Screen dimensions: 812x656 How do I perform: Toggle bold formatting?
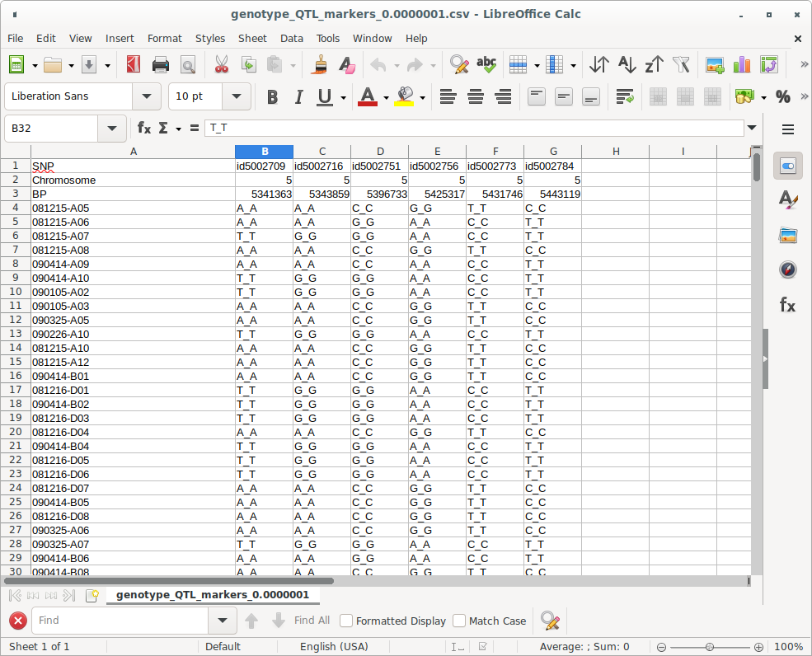click(x=272, y=97)
